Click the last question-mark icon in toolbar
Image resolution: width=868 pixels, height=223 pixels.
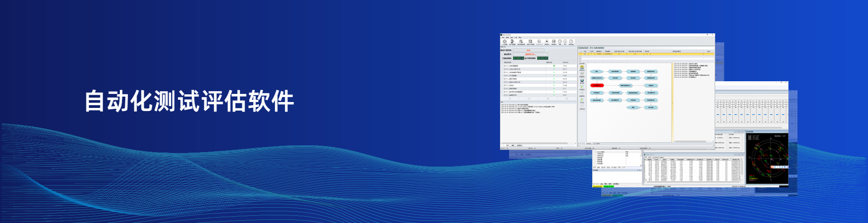[x=571, y=42]
